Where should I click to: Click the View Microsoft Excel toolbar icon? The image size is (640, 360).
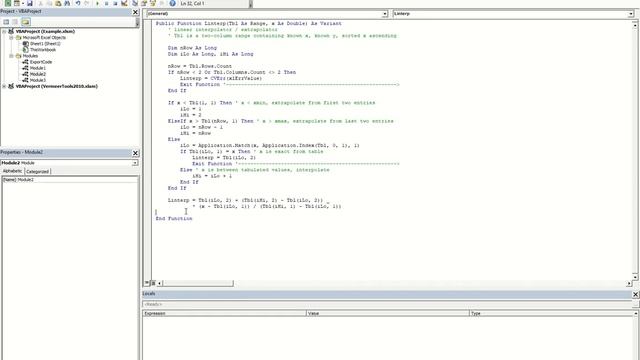[7, 3]
